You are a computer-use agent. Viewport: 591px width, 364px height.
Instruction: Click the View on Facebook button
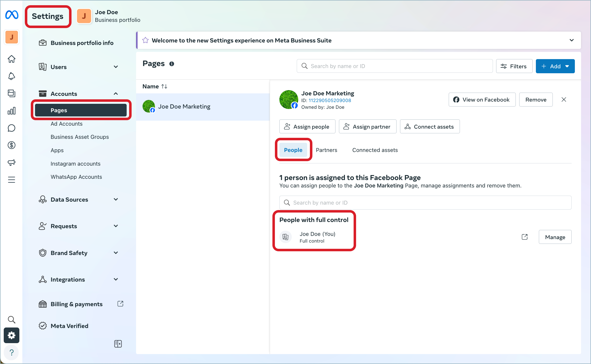[482, 99]
